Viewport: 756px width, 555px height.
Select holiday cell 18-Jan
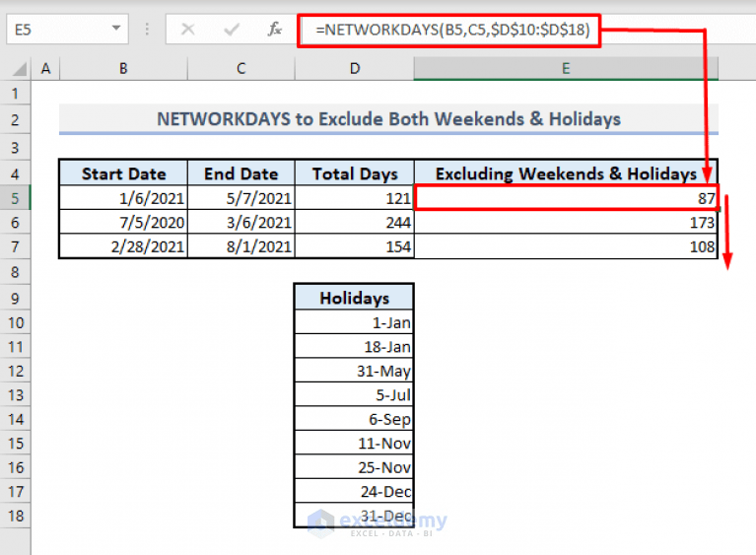[355, 347]
